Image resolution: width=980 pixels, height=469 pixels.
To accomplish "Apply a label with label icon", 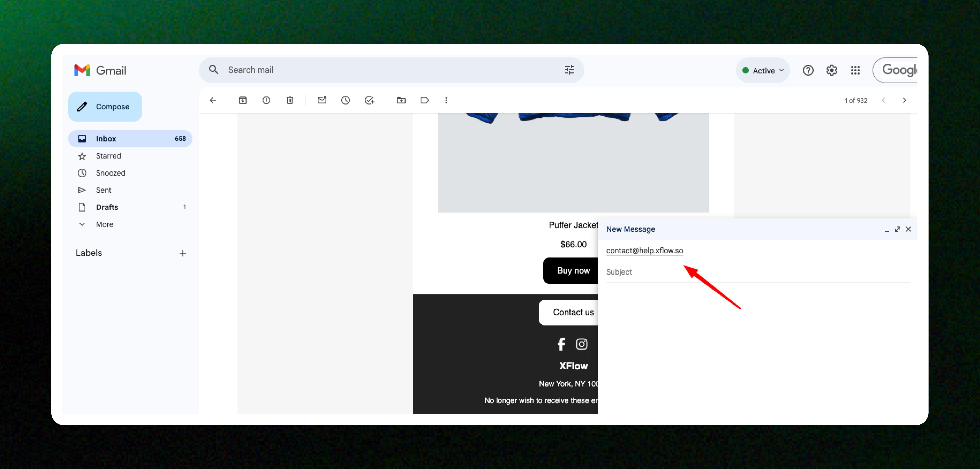I will coord(425,100).
